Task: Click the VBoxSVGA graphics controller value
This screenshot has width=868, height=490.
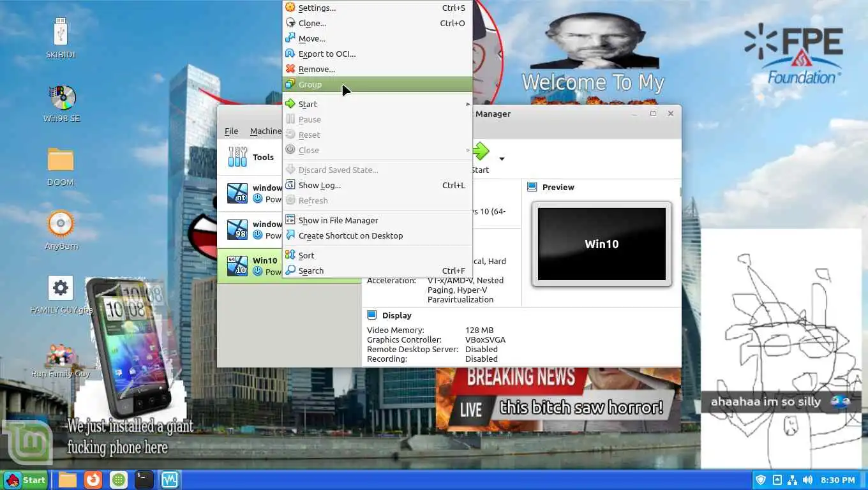Action: 485,339
